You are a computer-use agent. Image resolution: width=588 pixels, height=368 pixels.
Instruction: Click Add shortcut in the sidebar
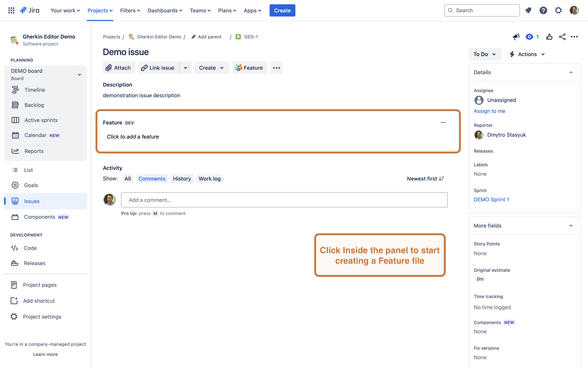pyautogui.click(x=45, y=301)
